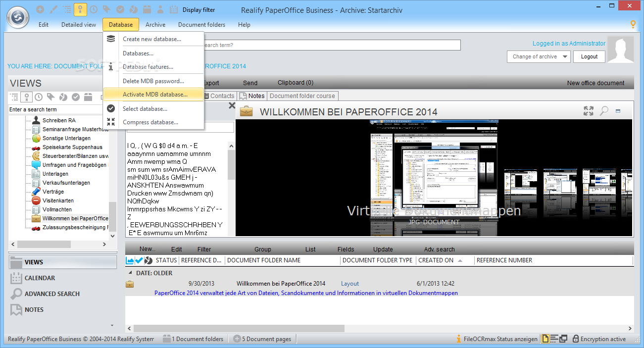This screenshot has width=644, height=348.
Task: Collapse the DATE: OLDER group
Action: pyautogui.click(x=131, y=273)
